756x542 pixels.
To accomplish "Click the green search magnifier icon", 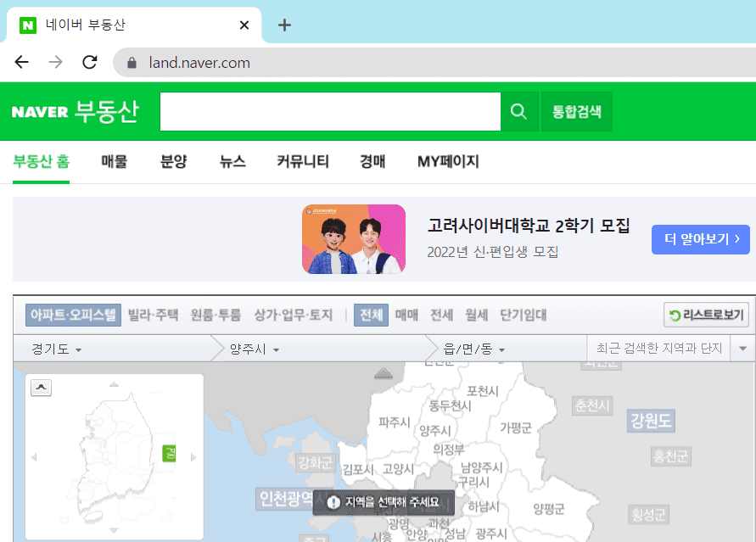I will [519, 112].
